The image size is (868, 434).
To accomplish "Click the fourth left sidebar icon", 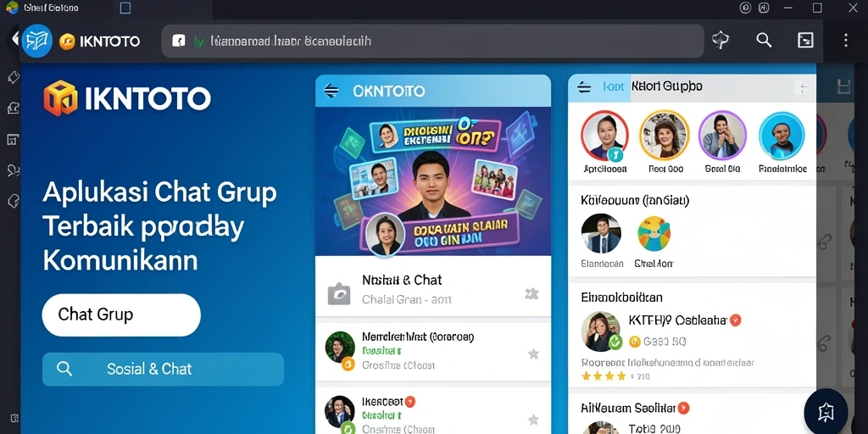I will tap(14, 170).
